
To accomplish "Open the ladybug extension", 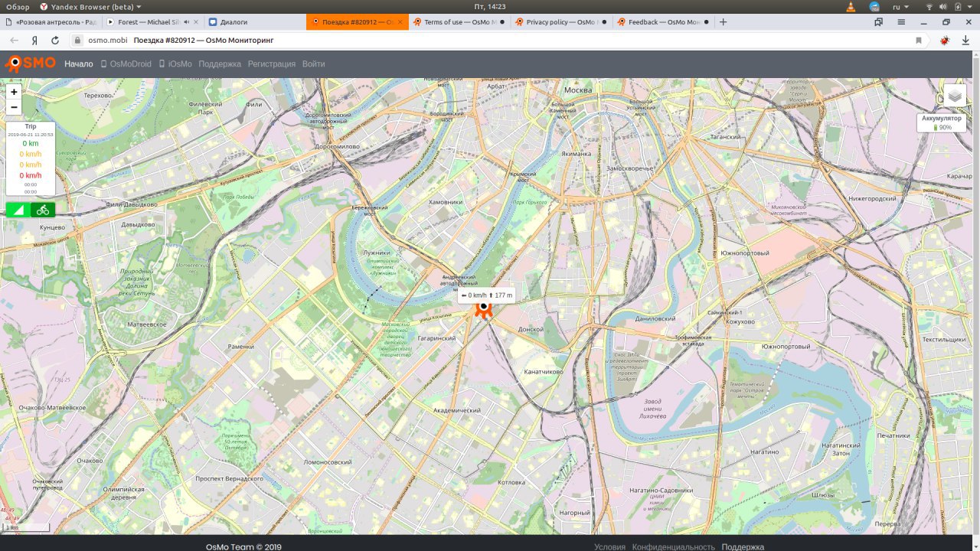I will [x=946, y=40].
